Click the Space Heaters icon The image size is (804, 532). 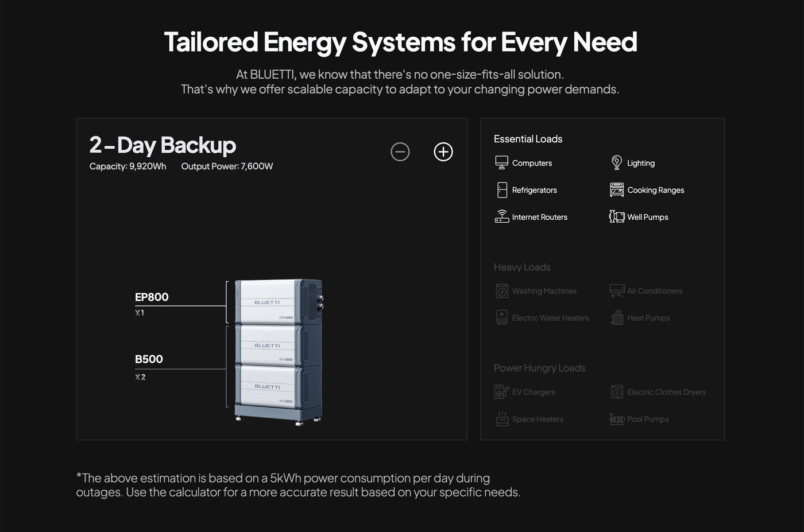tap(501, 419)
